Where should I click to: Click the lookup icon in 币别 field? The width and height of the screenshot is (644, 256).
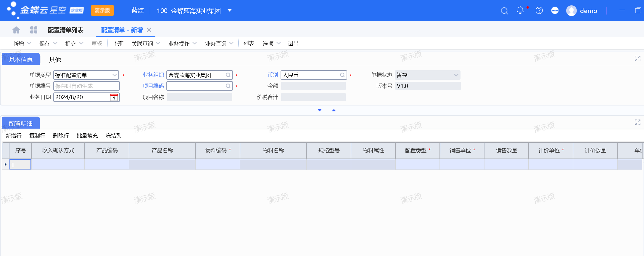tap(342, 75)
